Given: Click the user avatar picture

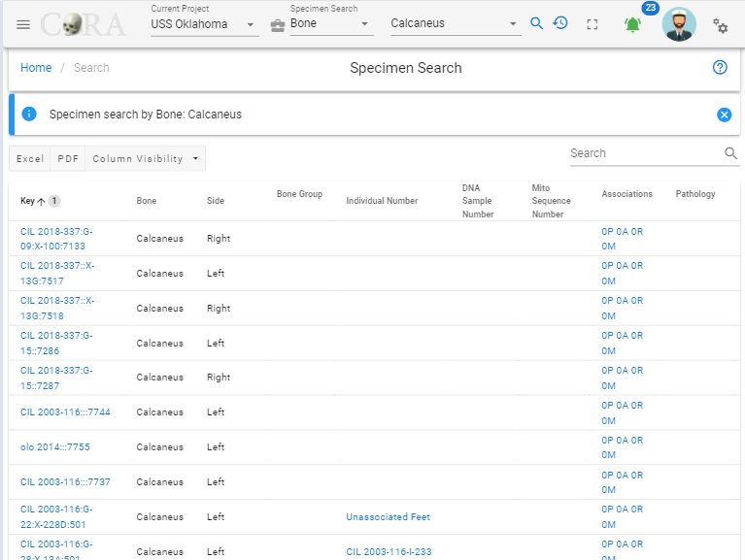Looking at the screenshot, I should [x=679, y=24].
